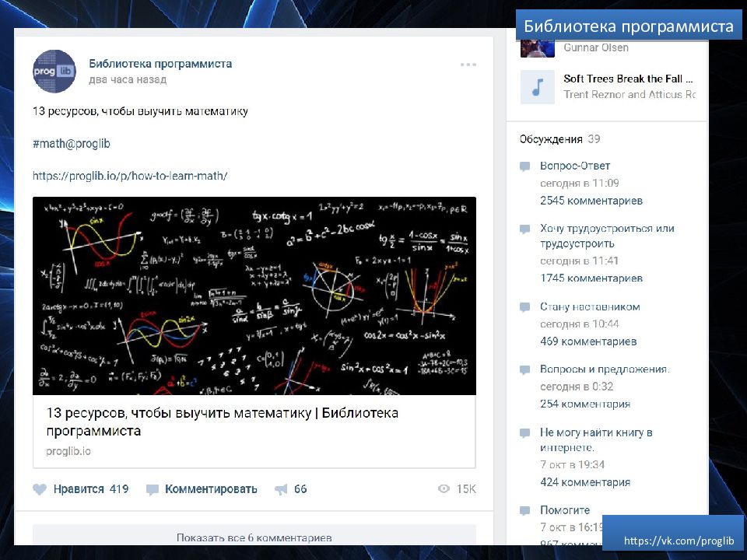Open the proglib.io how-to-learn-math URL
The height and width of the screenshot is (560, 747).
(x=130, y=176)
